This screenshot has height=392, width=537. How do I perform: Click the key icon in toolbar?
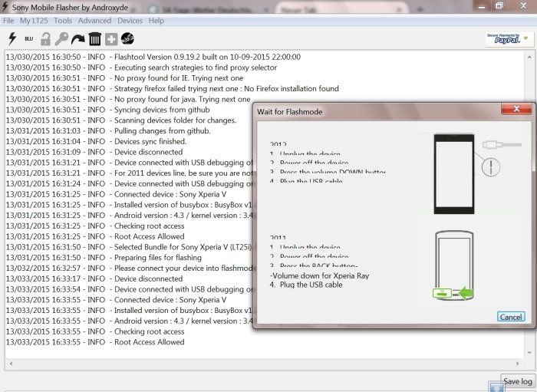click(x=61, y=38)
